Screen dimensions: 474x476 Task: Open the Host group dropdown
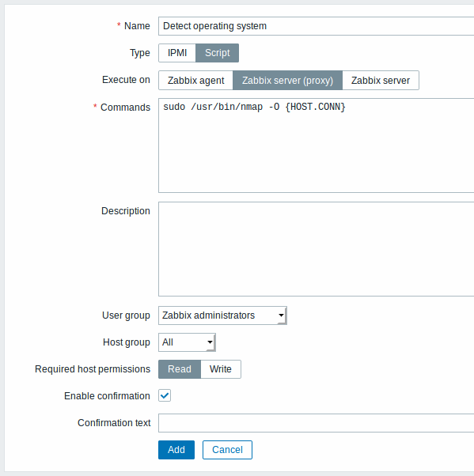tap(187, 342)
